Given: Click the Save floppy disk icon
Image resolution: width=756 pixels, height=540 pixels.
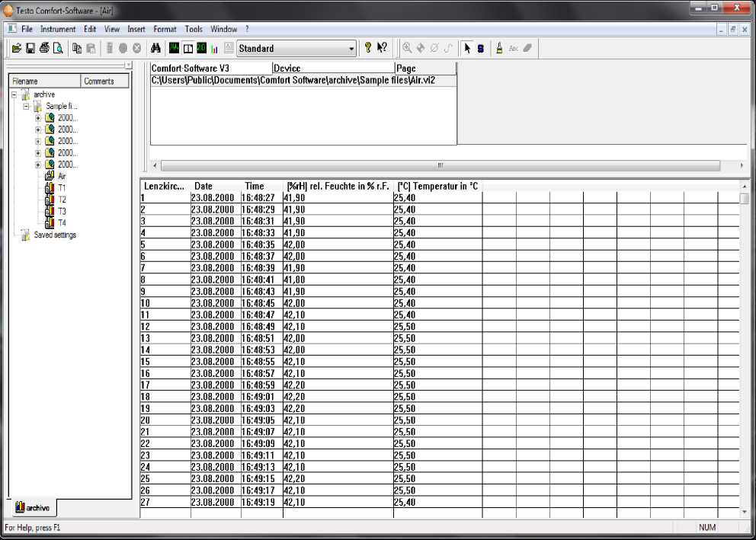Looking at the screenshot, I should [x=30, y=48].
